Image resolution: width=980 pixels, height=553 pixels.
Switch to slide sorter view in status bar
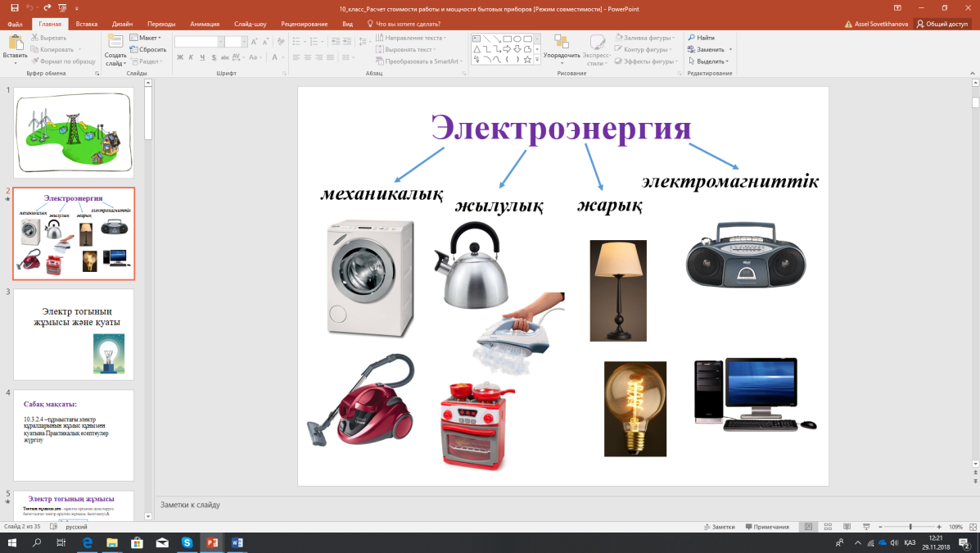[x=829, y=527]
